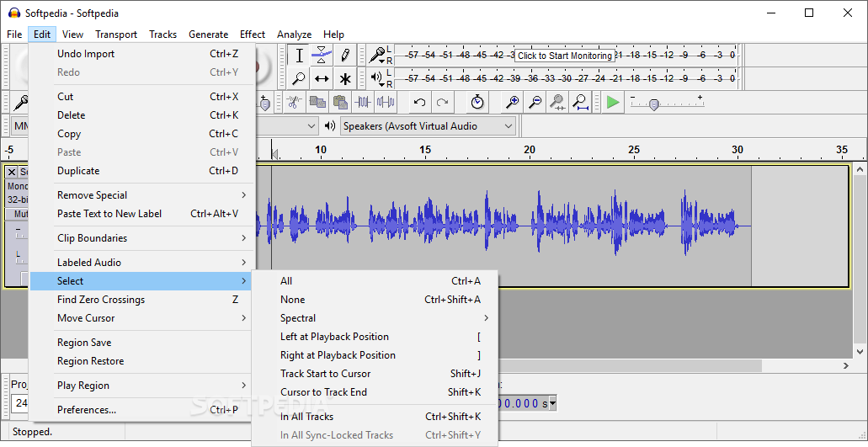Choose Undo Import from Edit menu
Image resolution: width=868 pixels, height=447 pixels.
(142, 54)
